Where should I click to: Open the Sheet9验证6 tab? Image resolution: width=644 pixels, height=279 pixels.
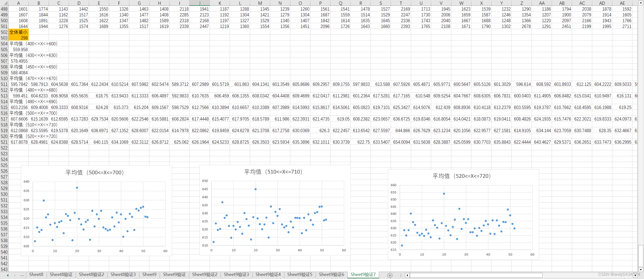click(x=332, y=274)
